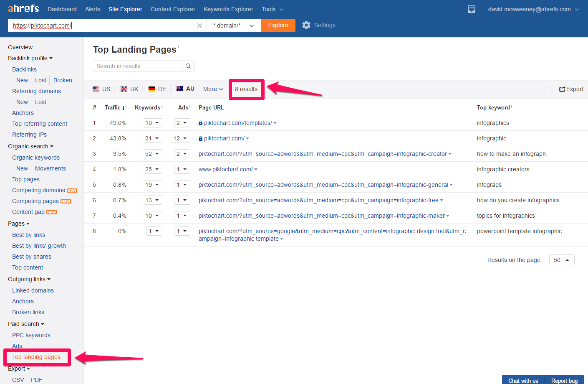This screenshot has height=384, width=588.
Task: Click the Search in results field
Action: [x=137, y=66]
